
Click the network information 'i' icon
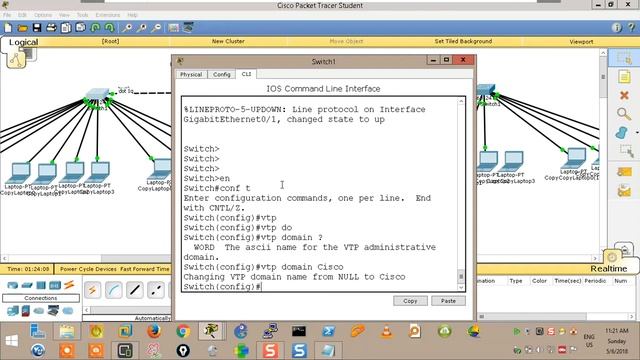tap(617, 28)
